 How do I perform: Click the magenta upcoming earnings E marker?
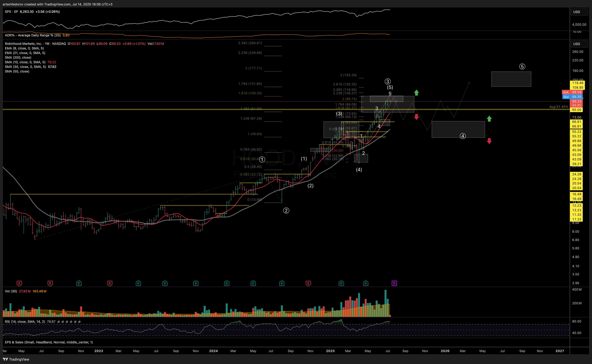394,283
